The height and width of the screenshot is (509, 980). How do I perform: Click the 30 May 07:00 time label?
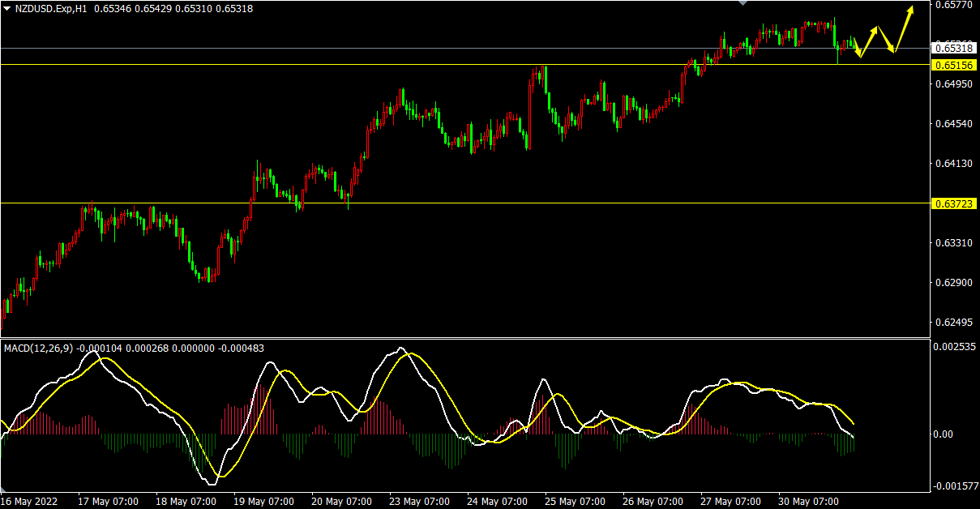click(809, 501)
